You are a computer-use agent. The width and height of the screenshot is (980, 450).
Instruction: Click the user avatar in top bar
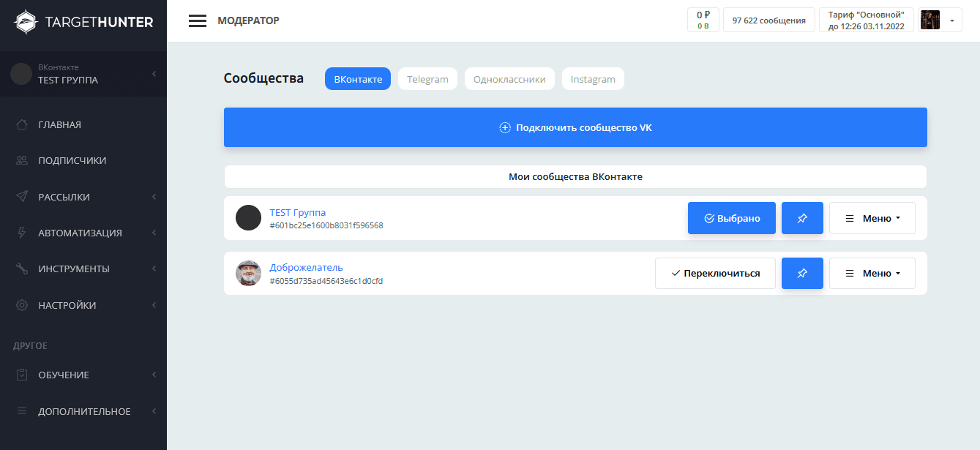tap(929, 20)
